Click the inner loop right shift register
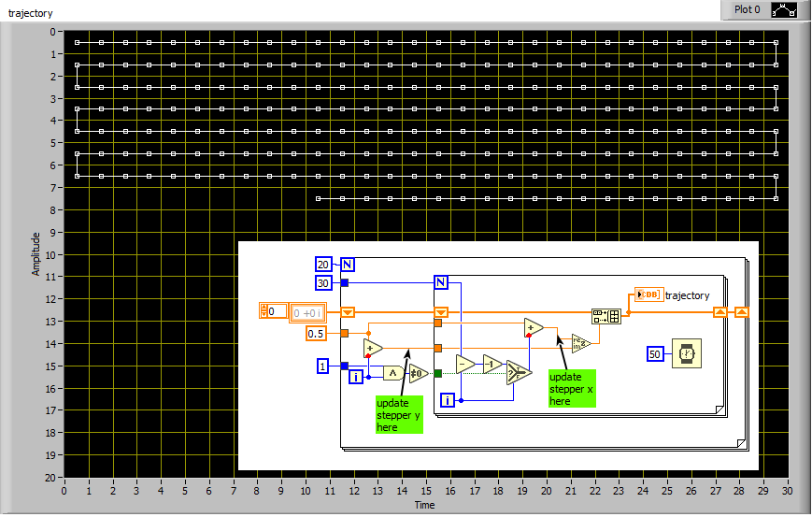Viewport: 812px width, 517px height. click(720, 312)
